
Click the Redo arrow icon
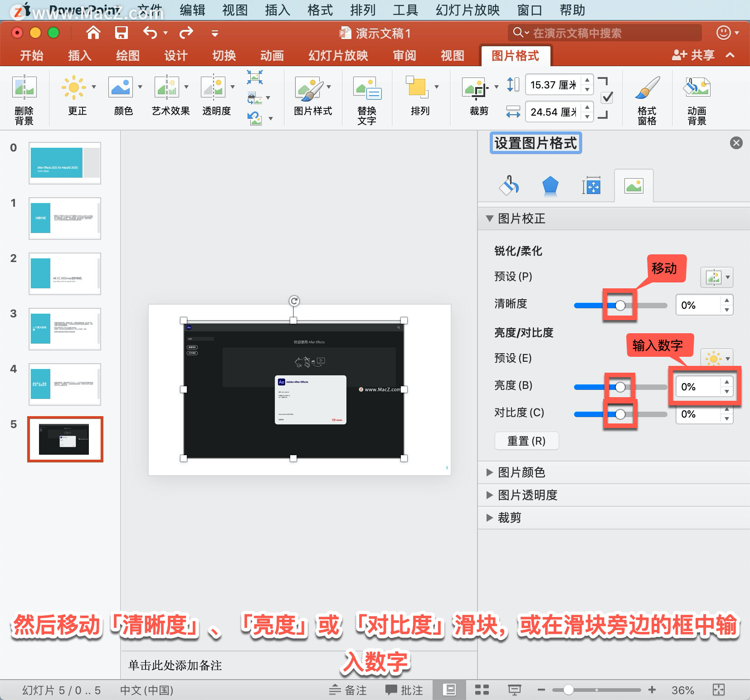(x=186, y=33)
